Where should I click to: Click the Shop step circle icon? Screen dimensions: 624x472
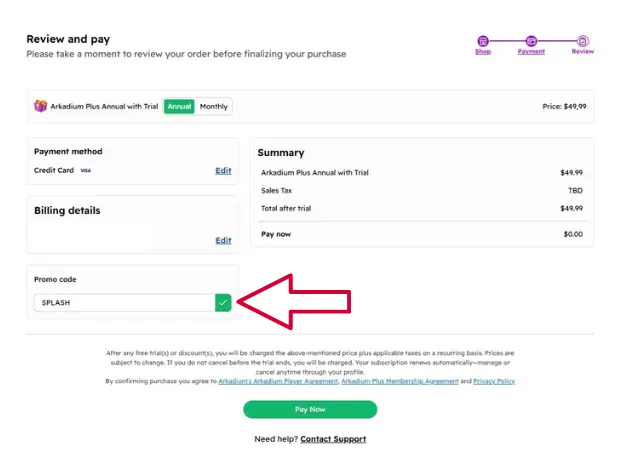[483, 41]
